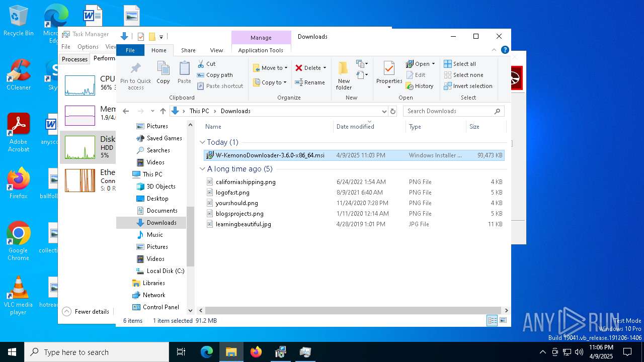Click the horizontal scrollbar in file list
This screenshot has width=644, height=362.
(353, 311)
